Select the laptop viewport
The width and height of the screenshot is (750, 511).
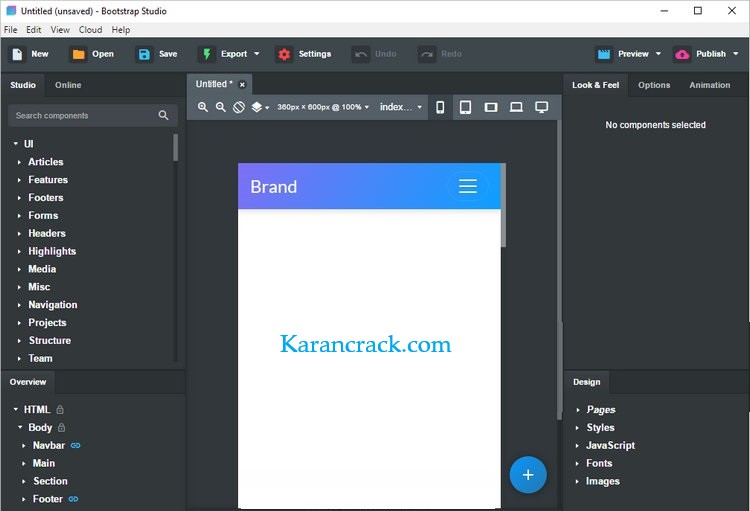click(x=516, y=107)
